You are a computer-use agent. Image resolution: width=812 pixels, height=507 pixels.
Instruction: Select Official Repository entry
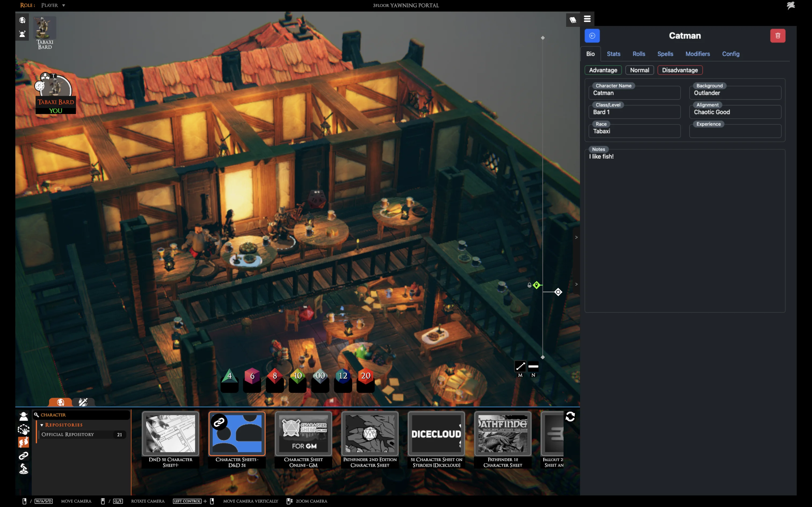(x=68, y=435)
